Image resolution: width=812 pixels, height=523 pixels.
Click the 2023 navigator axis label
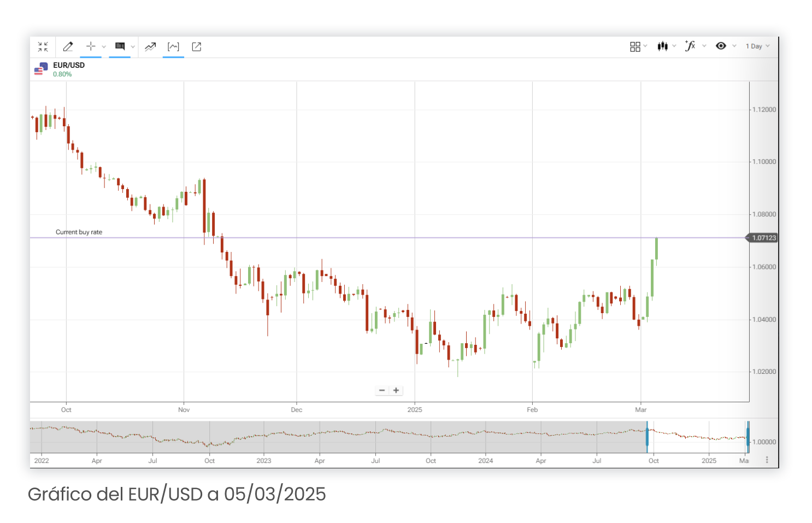[264, 461]
